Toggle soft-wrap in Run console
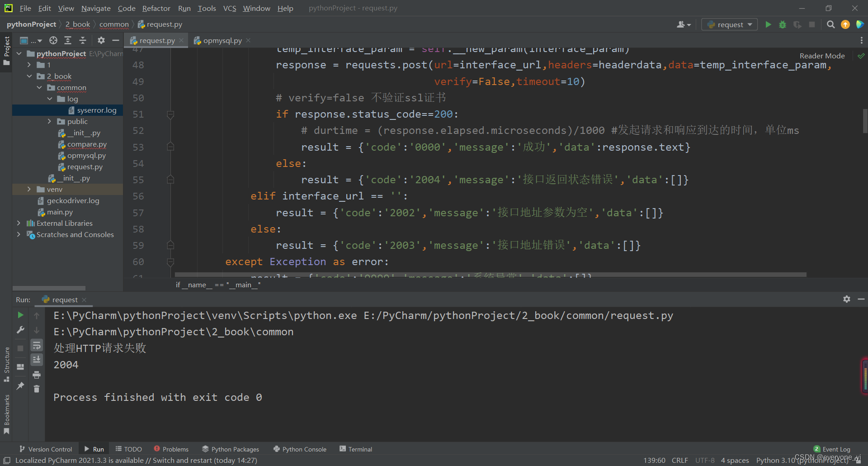 pos(37,345)
